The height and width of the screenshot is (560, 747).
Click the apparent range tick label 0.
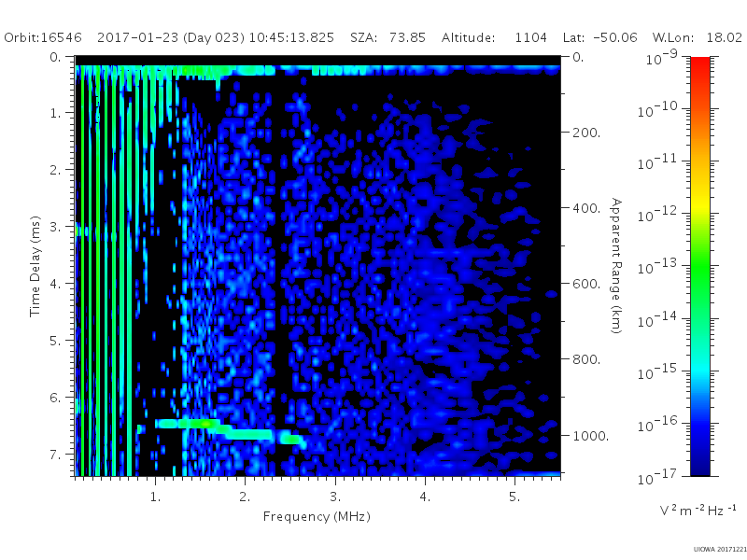point(578,57)
